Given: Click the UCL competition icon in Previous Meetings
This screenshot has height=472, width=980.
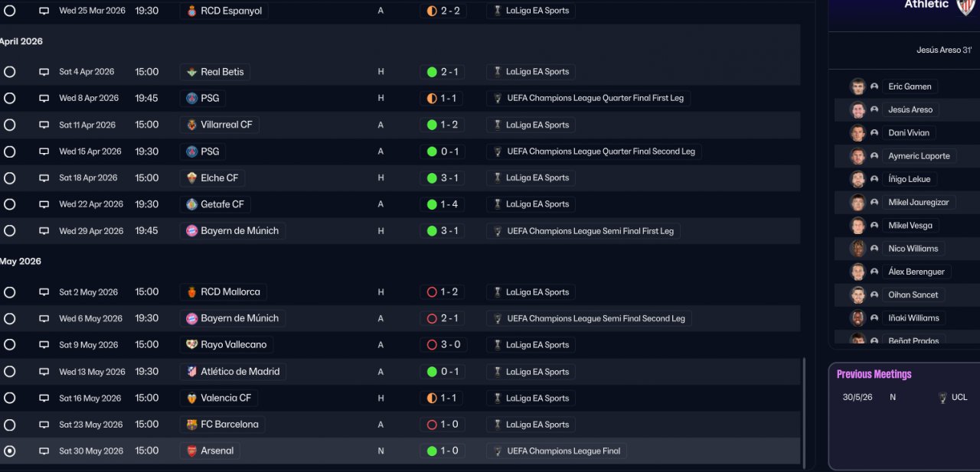Looking at the screenshot, I should tap(942, 398).
